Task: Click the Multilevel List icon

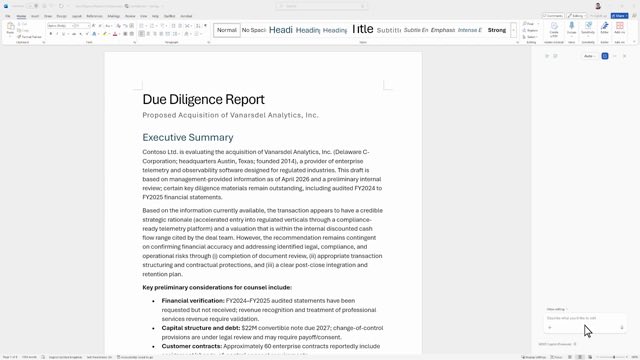Action: pyautogui.click(x=163, y=26)
